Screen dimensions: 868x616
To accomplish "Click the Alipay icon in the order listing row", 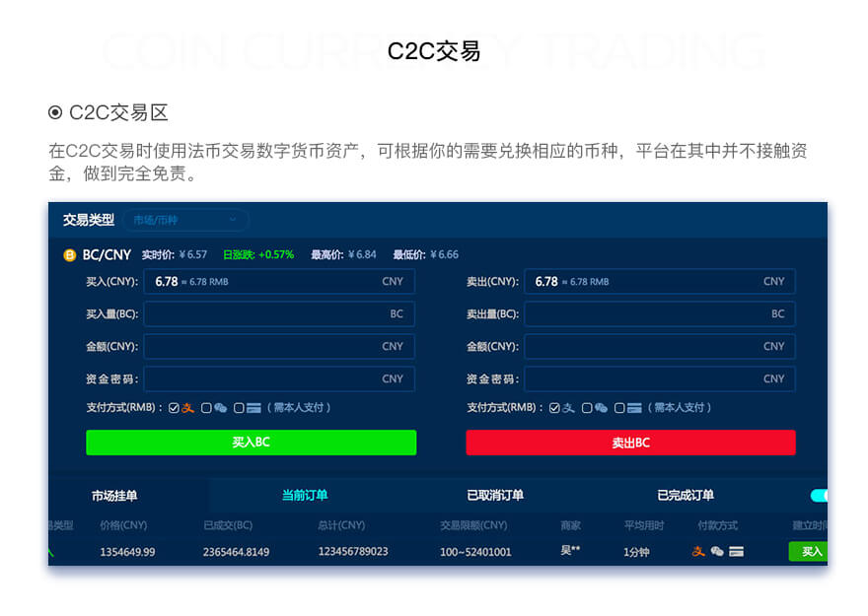I will pos(695,552).
